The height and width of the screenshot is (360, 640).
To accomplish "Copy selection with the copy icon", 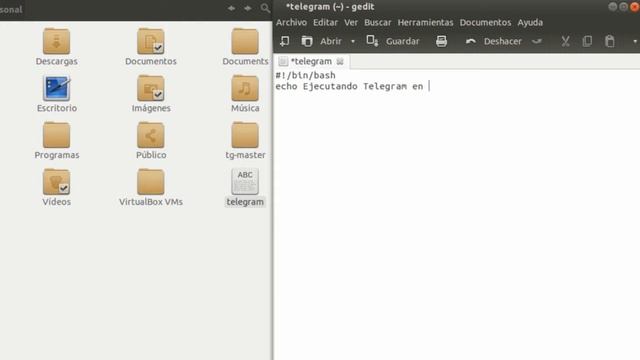I will [x=587, y=41].
